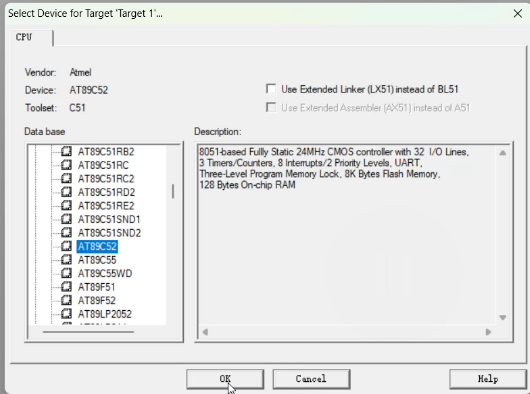530x394 pixels.
Task: Click the '128 Bytes On-chip RAM' description line
Action: coord(247,185)
